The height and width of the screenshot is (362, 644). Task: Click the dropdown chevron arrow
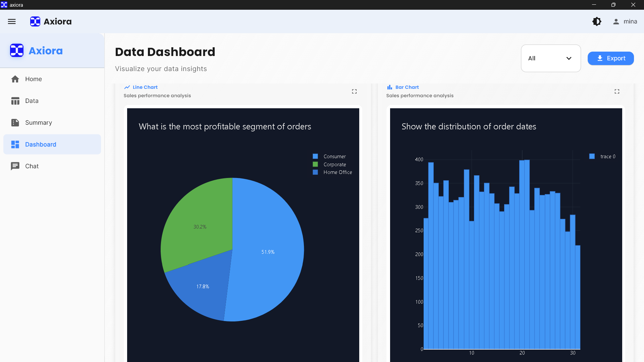point(569,58)
